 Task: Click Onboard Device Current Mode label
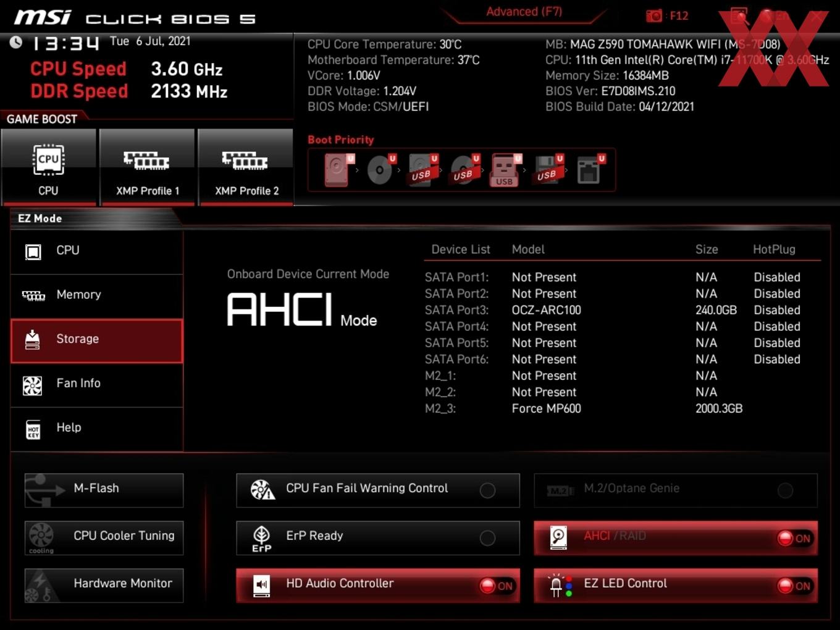[308, 274]
